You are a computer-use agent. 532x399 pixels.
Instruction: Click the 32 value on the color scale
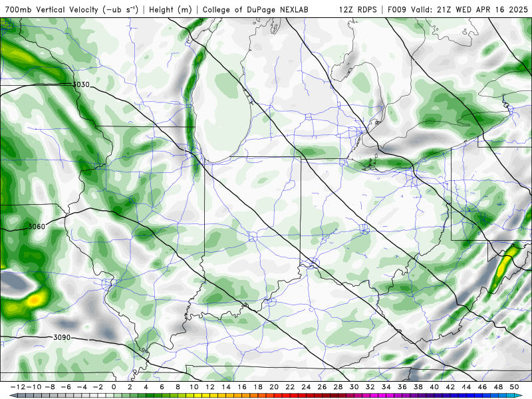tap(370, 387)
